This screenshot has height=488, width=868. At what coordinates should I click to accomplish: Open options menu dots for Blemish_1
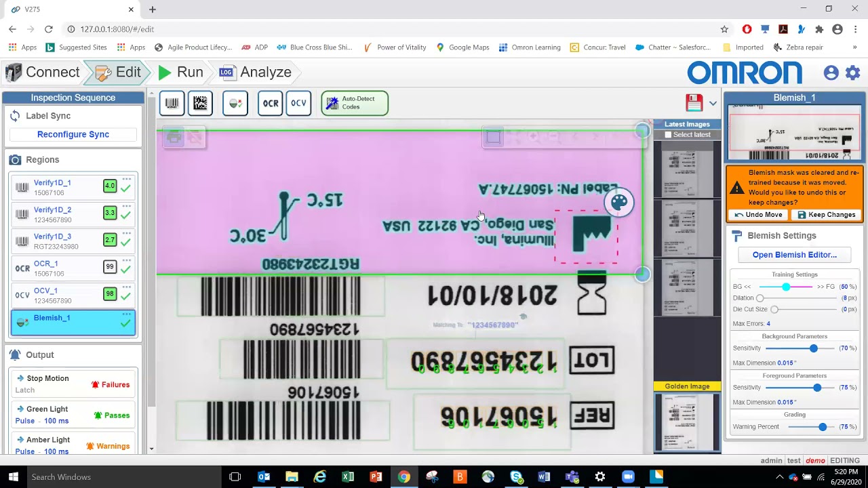pos(127,314)
